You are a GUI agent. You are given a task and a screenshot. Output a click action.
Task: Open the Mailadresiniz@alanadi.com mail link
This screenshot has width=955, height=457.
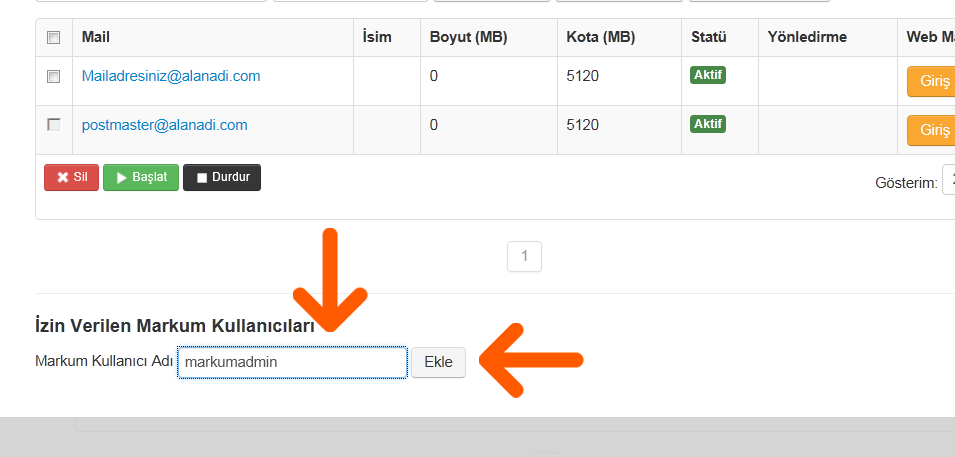(x=171, y=76)
